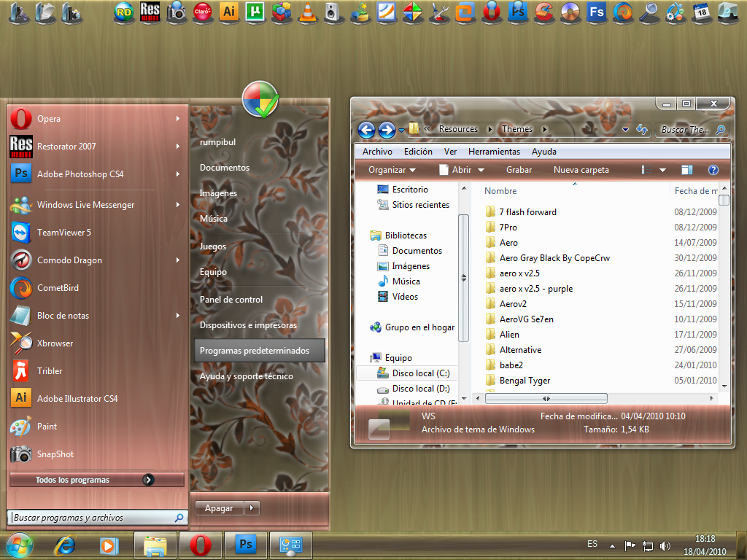This screenshot has height=560, width=747.
Task: Open uTorrent icon in top dock
Action: point(255,12)
